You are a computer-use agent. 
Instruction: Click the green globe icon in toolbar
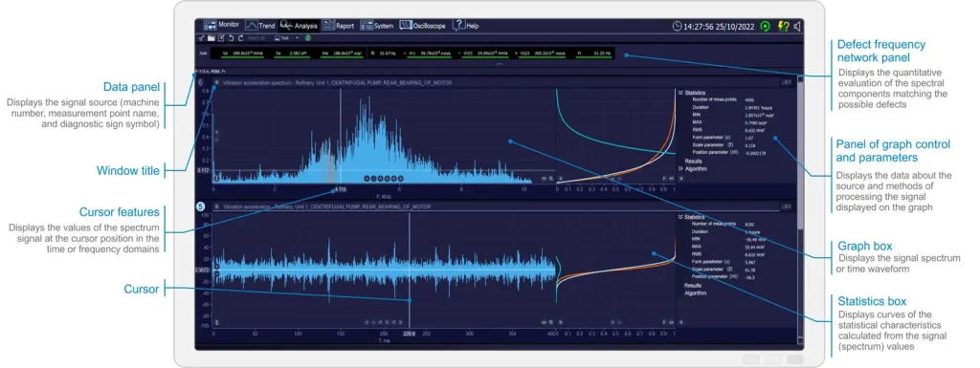(308, 38)
